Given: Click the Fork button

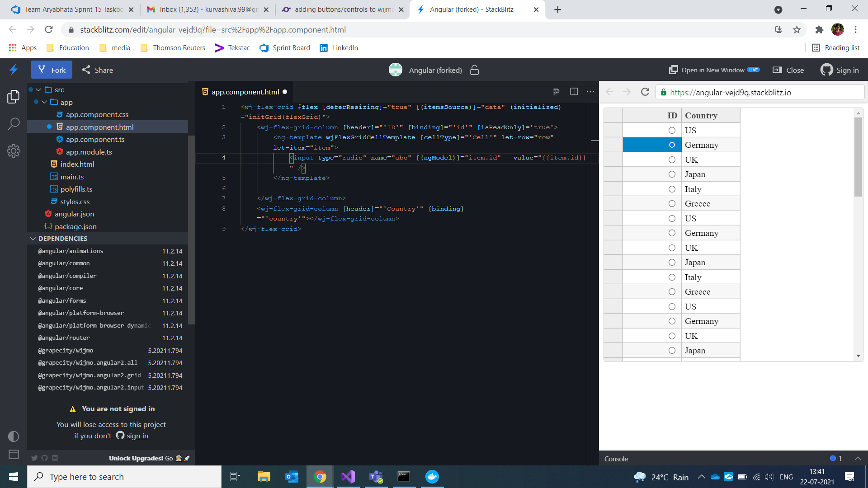Looking at the screenshot, I should pyautogui.click(x=52, y=70).
